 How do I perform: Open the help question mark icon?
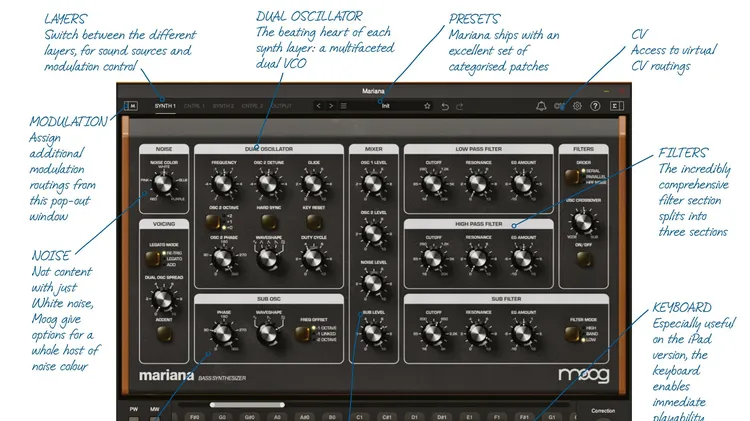coord(595,106)
